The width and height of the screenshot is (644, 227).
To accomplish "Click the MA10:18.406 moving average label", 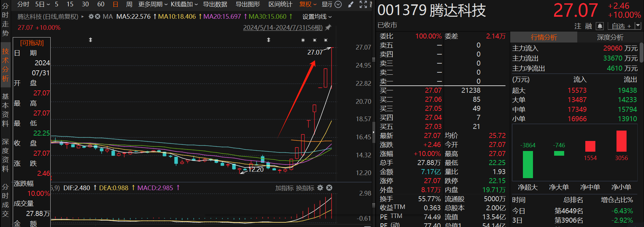I will [x=177, y=16].
